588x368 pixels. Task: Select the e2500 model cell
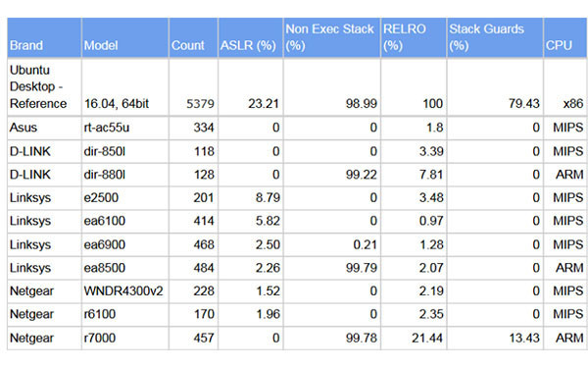coord(125,198)
